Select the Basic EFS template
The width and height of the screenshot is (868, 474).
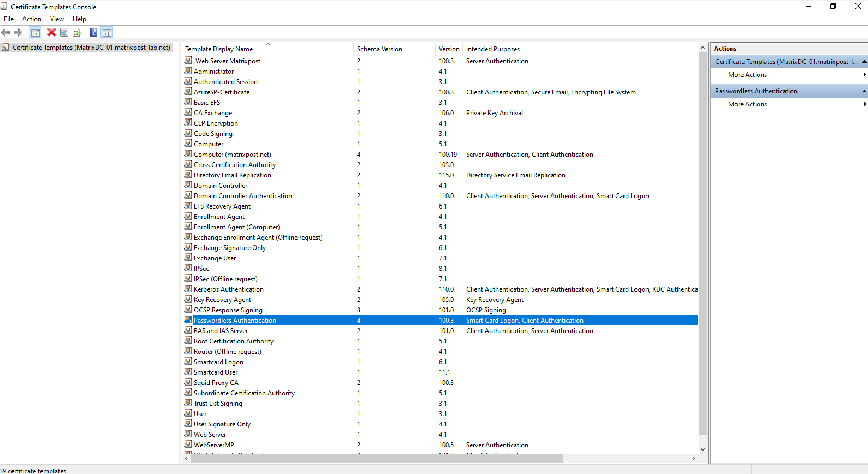[x=207, y=103]
